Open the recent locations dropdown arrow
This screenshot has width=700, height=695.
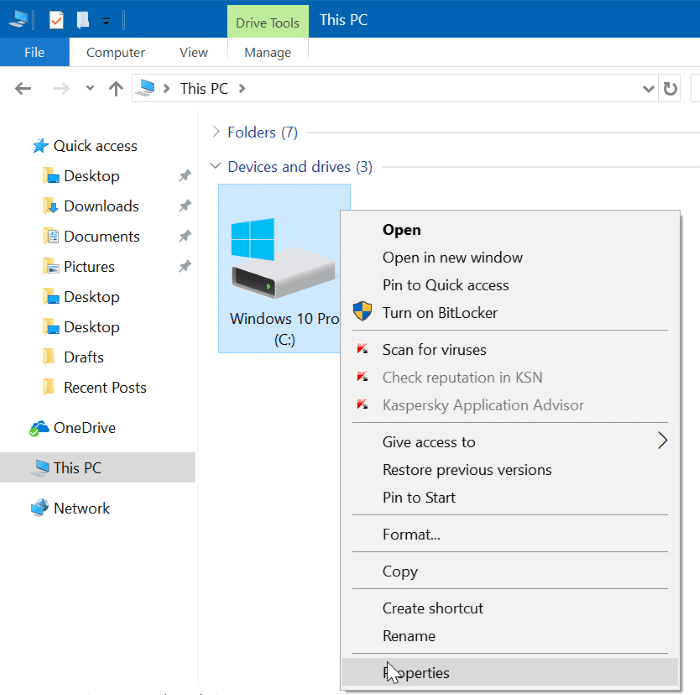pos(90,88)
